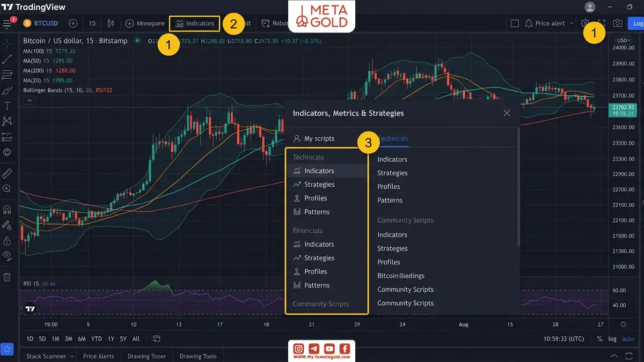644x362 pixels.
Task: Open the emoji icons tool
Action: (7, 152)
